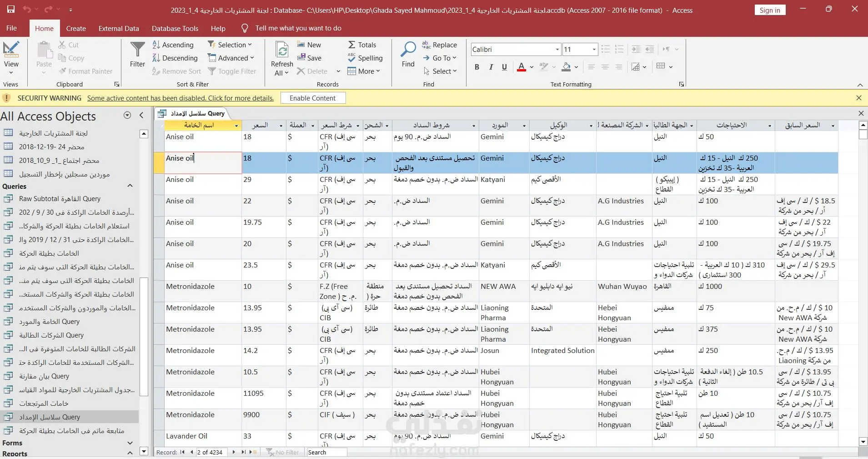Click the Gridlines icon
The width and height of the screenshot is (868, 459).
tap(661, 66)
